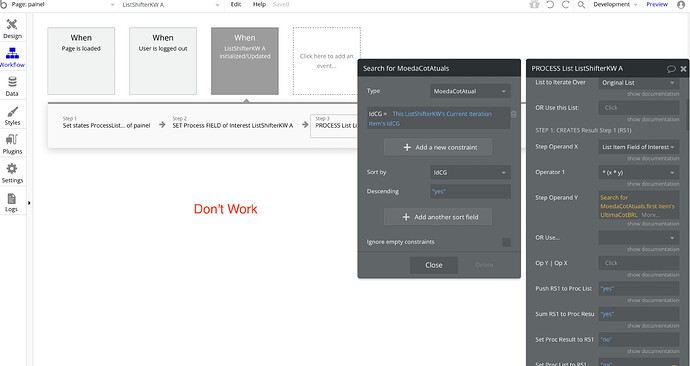690x366 pixels.
Task: Open the Settings tab in sidebar
Action: [12, 173]
